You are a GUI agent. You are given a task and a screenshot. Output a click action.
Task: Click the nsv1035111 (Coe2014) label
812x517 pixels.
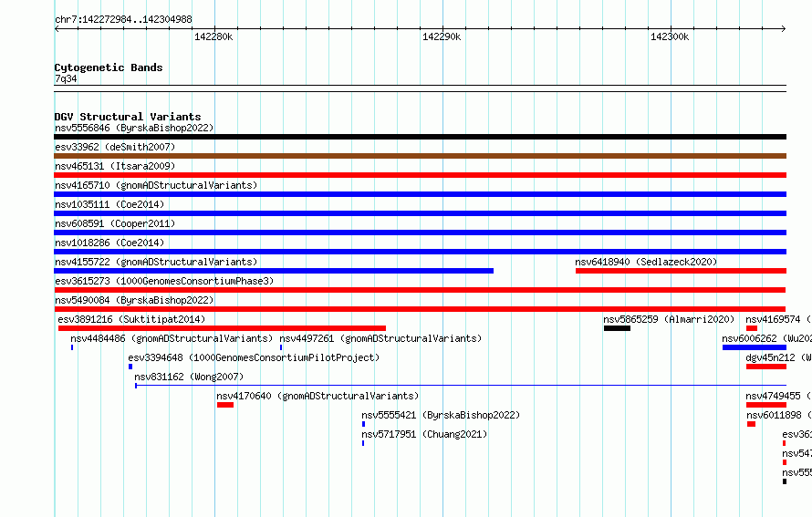pos(109,204)
